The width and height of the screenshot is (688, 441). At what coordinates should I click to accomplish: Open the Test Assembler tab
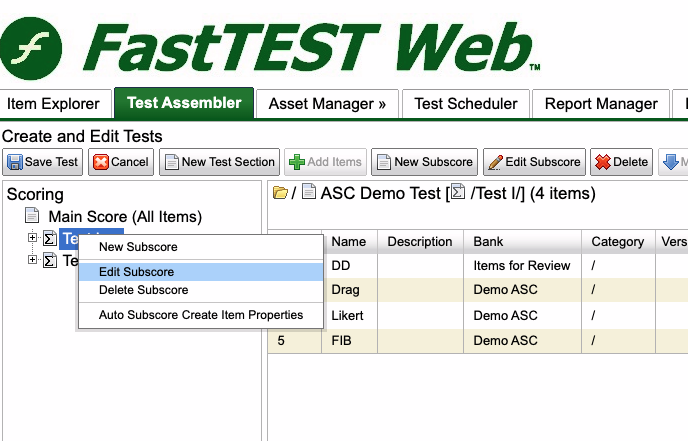(184, 103)
